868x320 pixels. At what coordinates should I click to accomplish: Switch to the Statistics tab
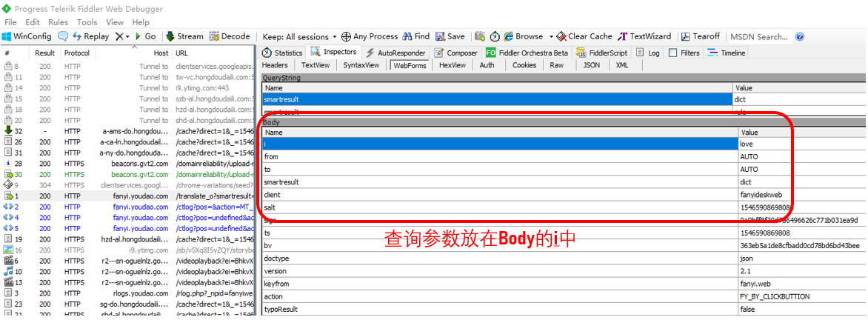coord(282,53)
